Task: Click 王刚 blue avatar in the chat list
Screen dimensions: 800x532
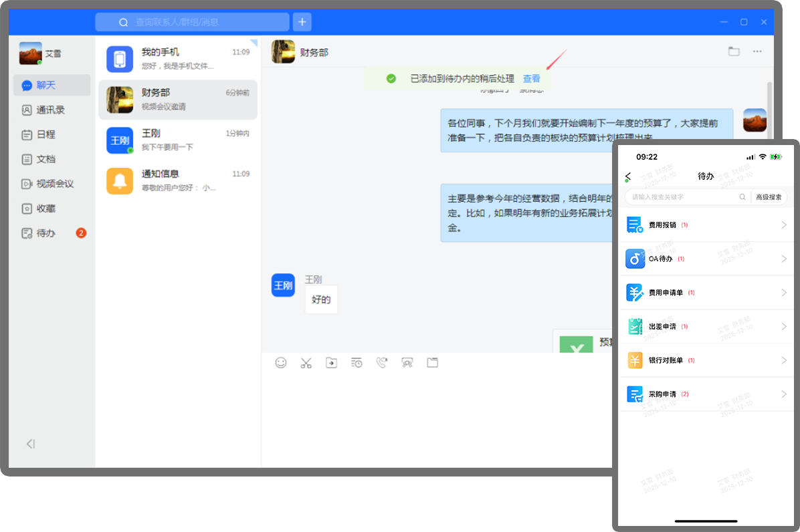Action: pyautogui.click(x=120, y=140)
